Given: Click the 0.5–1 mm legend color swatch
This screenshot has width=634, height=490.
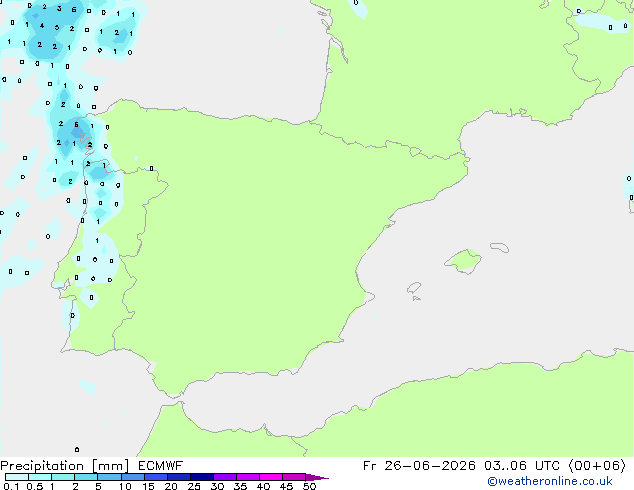Looking at the screenshot, I should click(x=40, y=477).
